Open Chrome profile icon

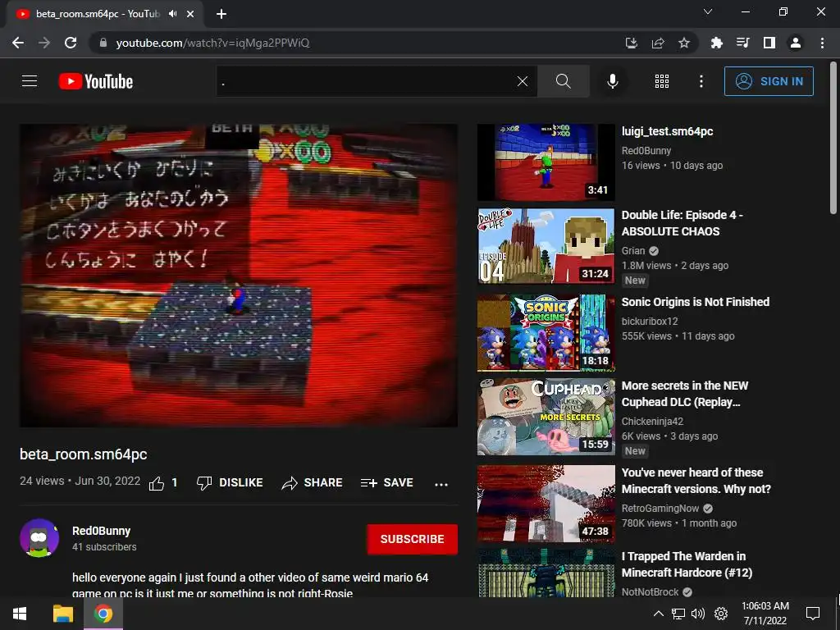[x=796, y=43]
